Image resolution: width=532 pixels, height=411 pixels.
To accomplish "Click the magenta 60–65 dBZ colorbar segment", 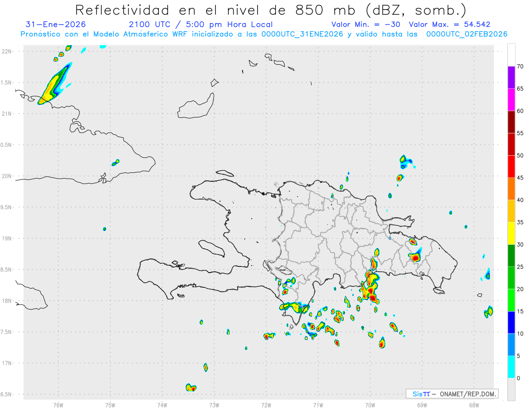I will [511, 100].
